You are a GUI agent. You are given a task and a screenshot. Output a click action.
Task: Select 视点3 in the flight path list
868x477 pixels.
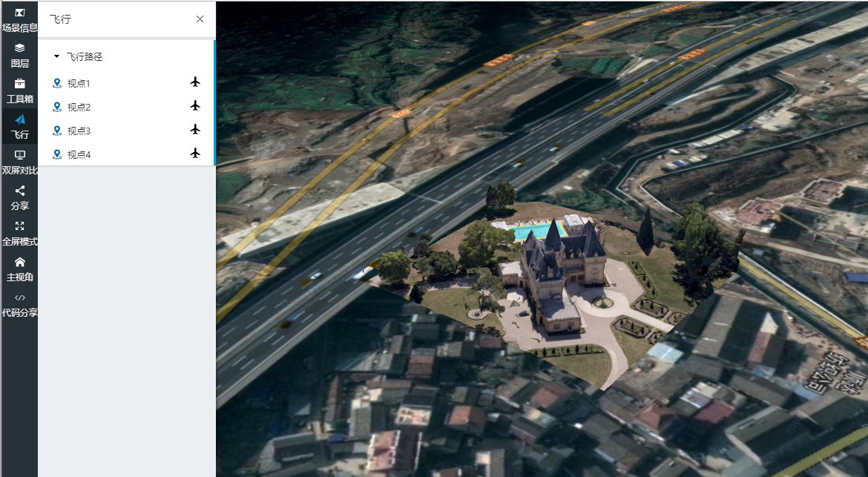[78, 131]
